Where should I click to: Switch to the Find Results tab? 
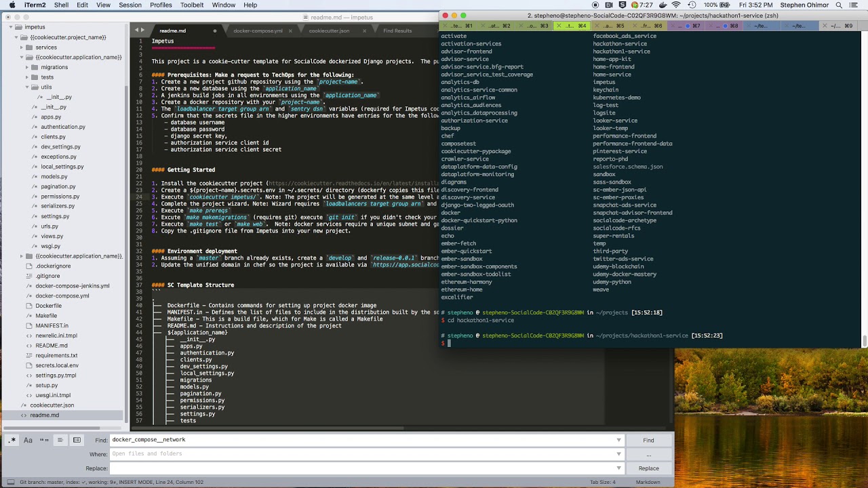[397, 30]
